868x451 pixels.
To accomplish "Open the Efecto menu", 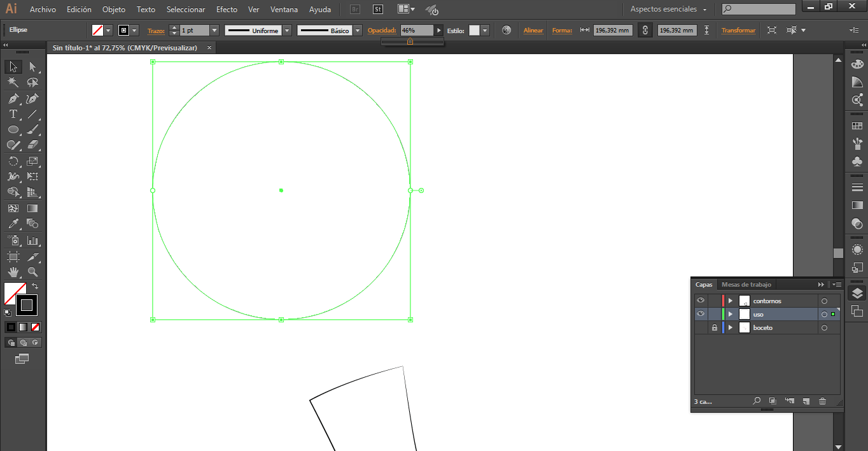I will click(x=227, y=10).
